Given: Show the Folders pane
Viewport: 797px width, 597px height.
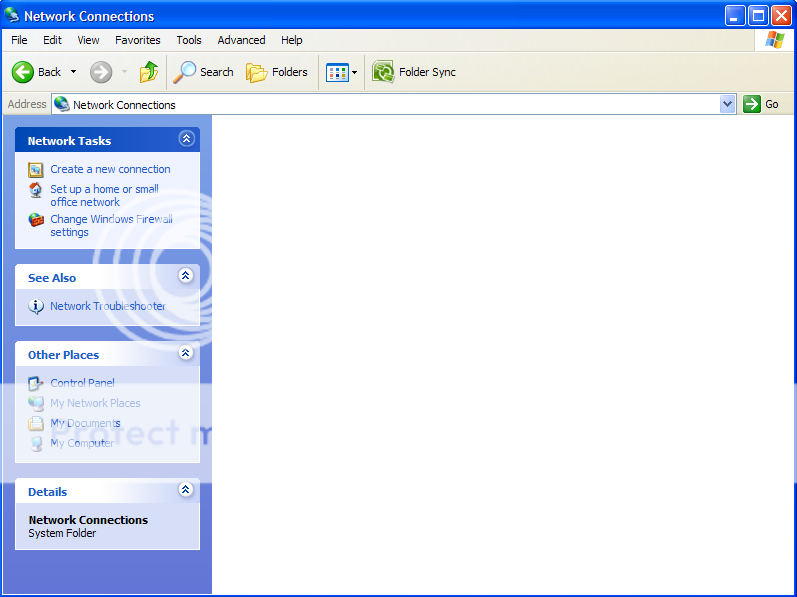Looking at the screenshot, I should [277, 72].
